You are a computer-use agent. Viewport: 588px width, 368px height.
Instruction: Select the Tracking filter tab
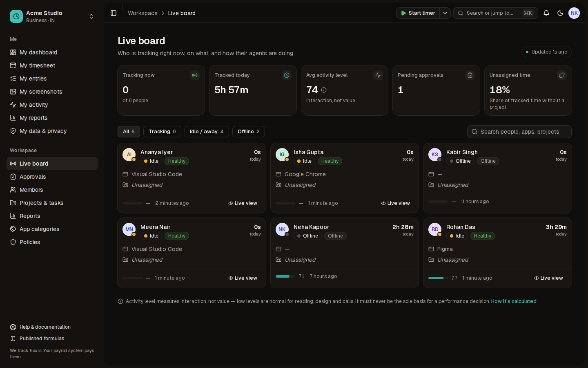(162, 132)
